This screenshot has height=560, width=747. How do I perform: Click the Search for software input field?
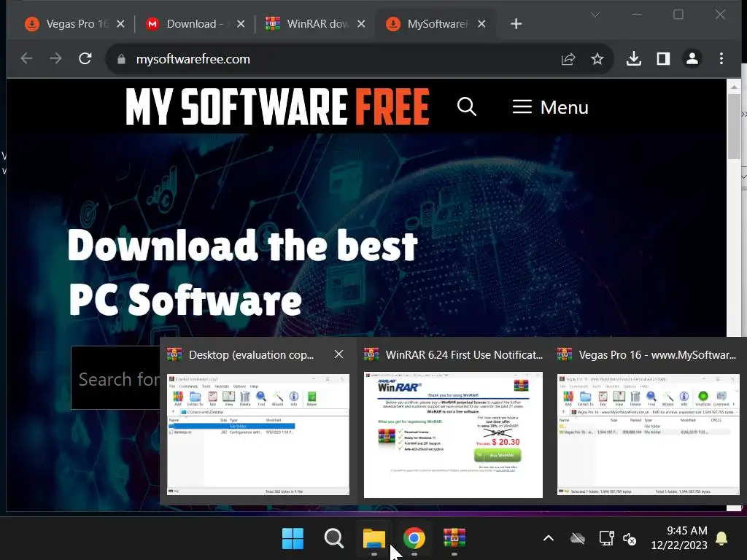[x=116, y=378]
